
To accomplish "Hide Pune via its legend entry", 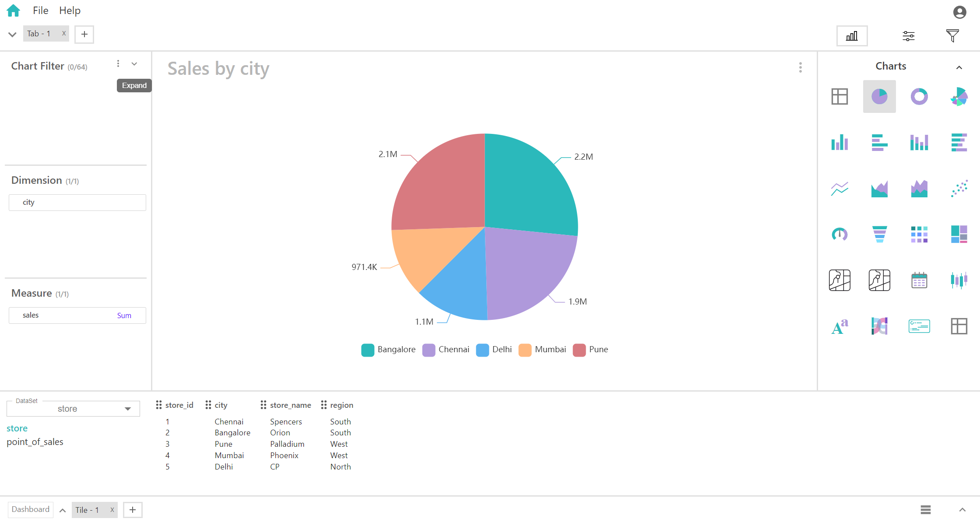I will click(590, 350).
